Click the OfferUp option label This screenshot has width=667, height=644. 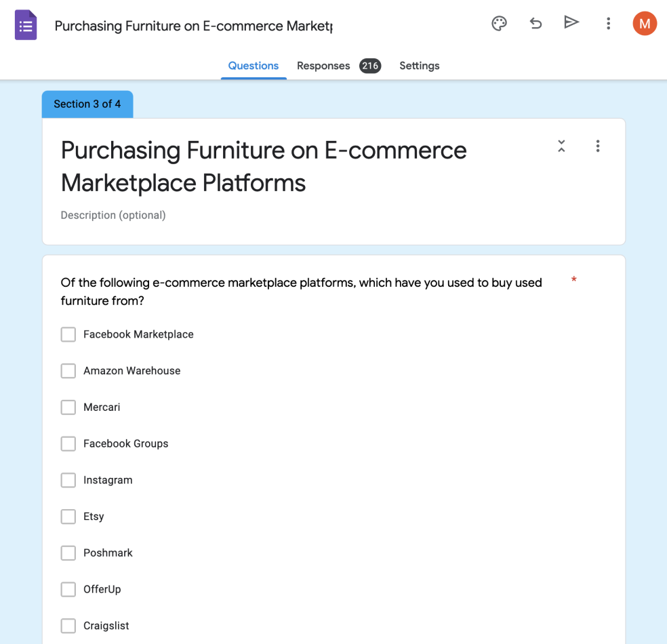[x=102, y=590]
